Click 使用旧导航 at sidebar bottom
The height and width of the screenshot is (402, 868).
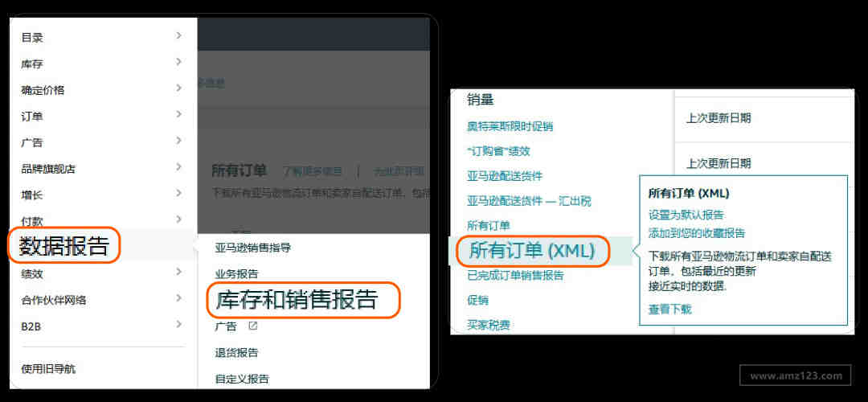pos(48,369)
